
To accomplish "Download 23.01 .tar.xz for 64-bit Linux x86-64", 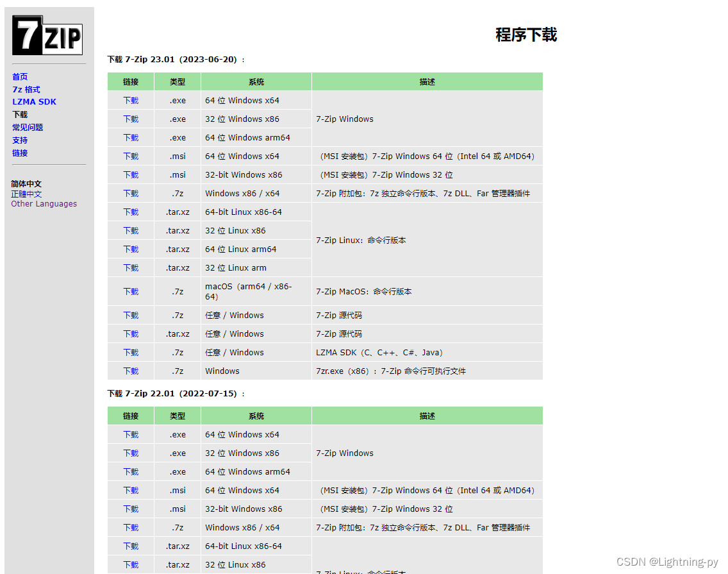I will point(131,212).
